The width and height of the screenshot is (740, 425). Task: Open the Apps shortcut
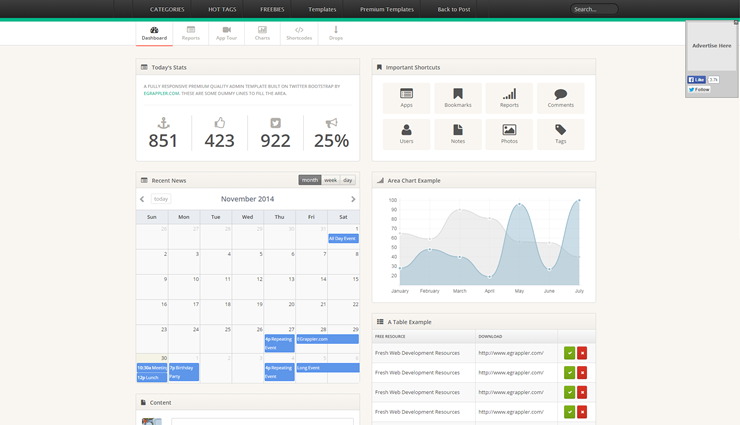click(406, 98)
